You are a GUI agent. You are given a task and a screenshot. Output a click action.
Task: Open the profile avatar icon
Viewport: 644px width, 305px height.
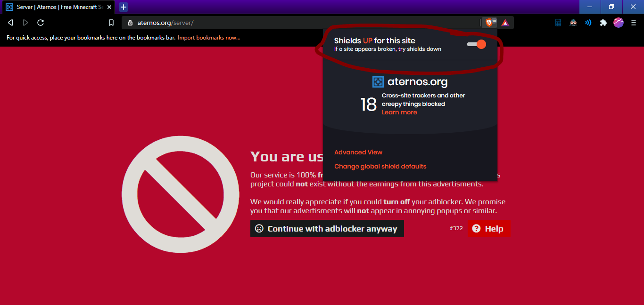point(619,23)
